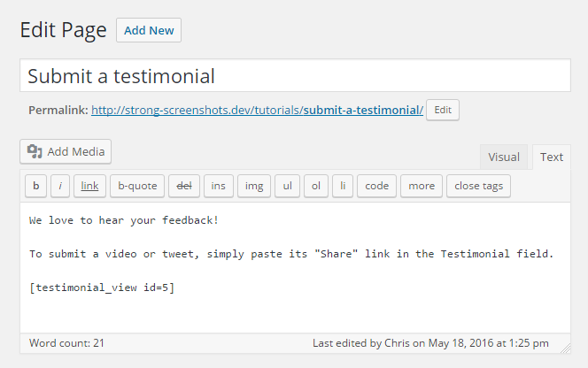Edit the permalink with Edit button
This screenshot has height=368, width=588.
click(443, 111)
